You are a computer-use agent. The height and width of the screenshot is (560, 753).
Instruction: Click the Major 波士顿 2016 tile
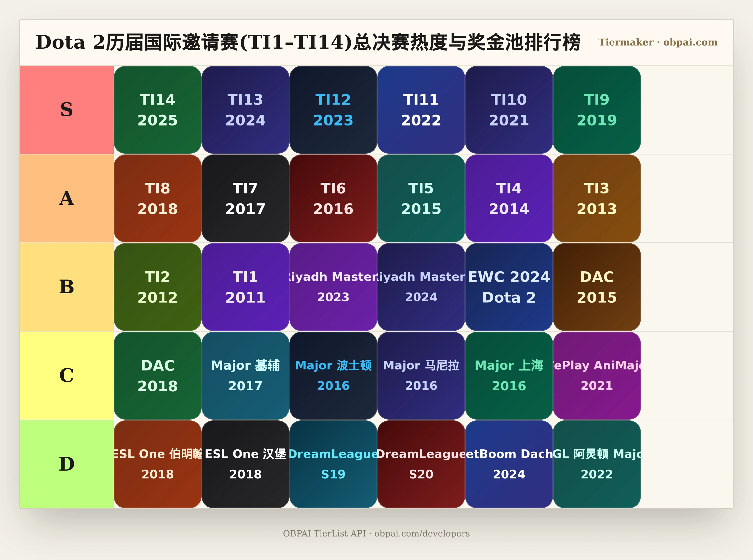tap(333, 376)
